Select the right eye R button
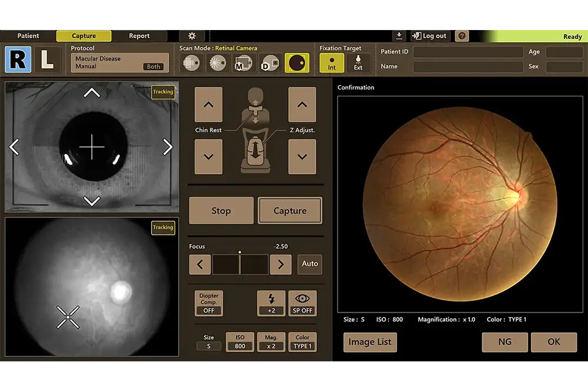 coord(18,60)
